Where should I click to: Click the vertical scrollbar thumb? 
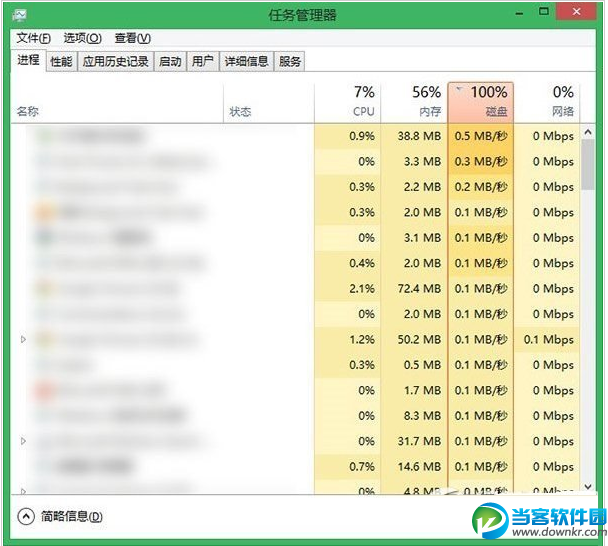click(588, 164)
